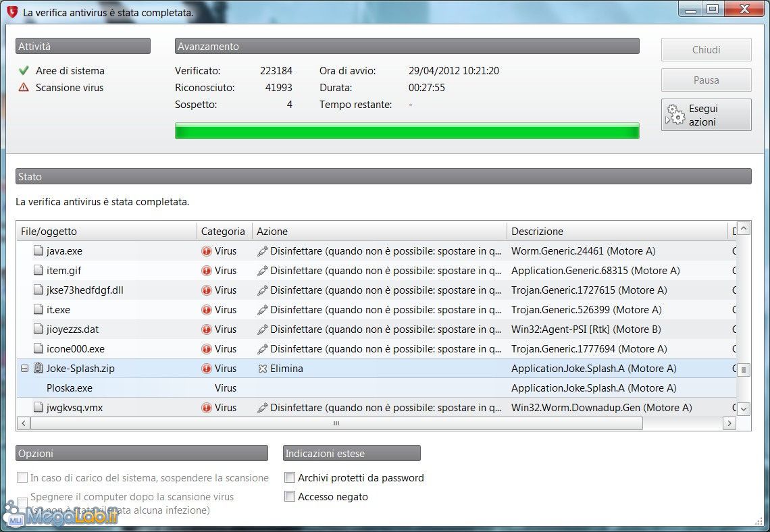Screen dimensions: 770x532
Task: Click the delete X icon for Joke-Splash.zip
Action: [263, 369]
